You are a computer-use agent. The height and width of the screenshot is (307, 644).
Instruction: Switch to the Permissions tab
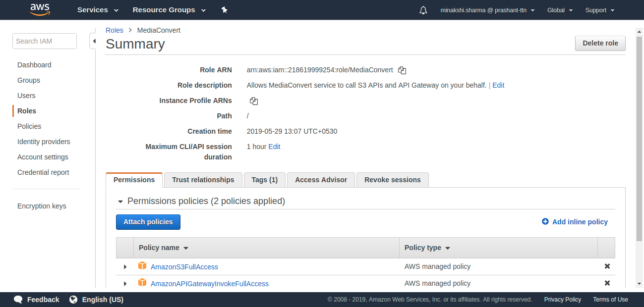click(134, 180)
